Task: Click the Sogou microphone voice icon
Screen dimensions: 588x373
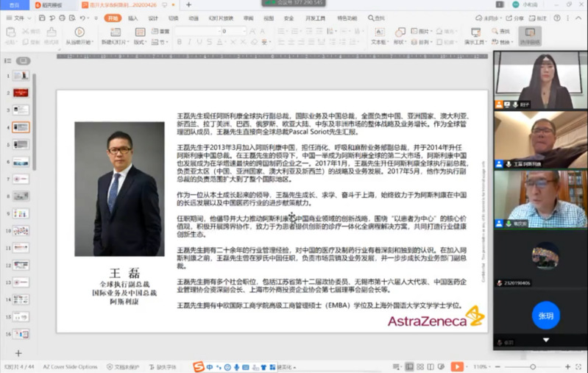Action: pos(237,367)
